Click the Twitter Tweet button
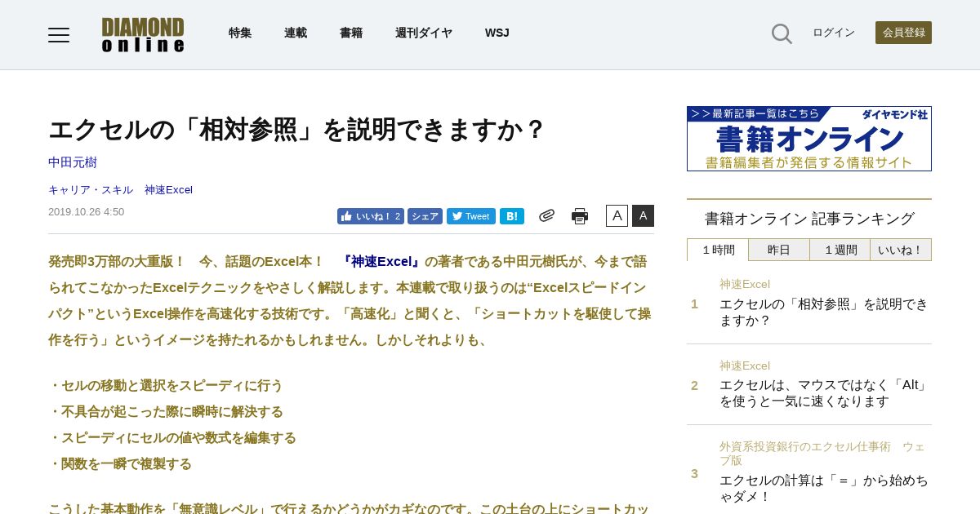The height and width of the screenshot is (514, 980). [471, 216]
